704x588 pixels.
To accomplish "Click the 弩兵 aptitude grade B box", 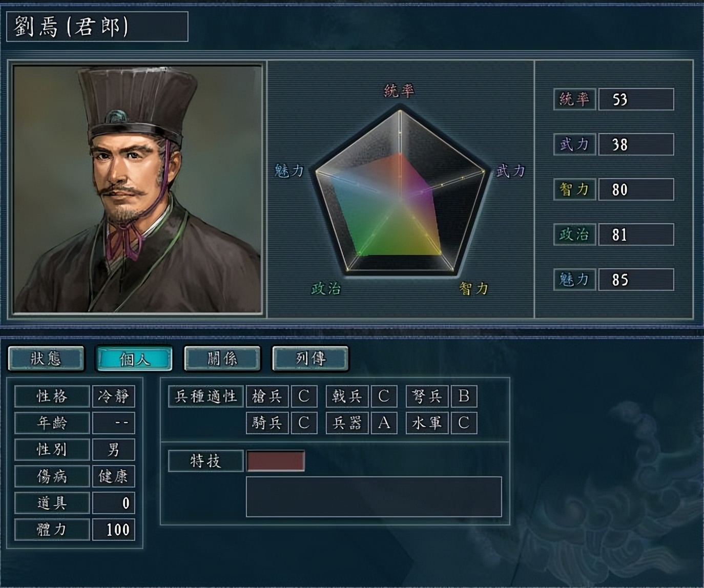I will point(464,396).
